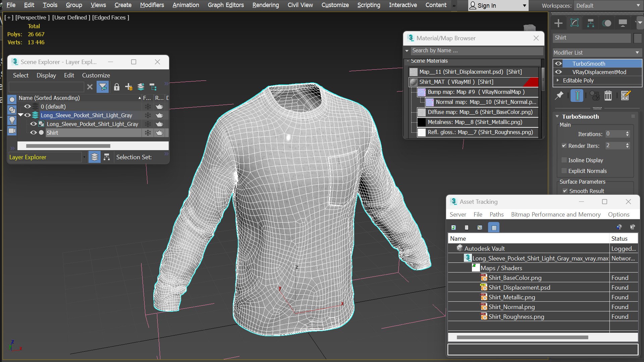
Task: Open the Modifier List dropdown
Action: click(x=597, y=53)
